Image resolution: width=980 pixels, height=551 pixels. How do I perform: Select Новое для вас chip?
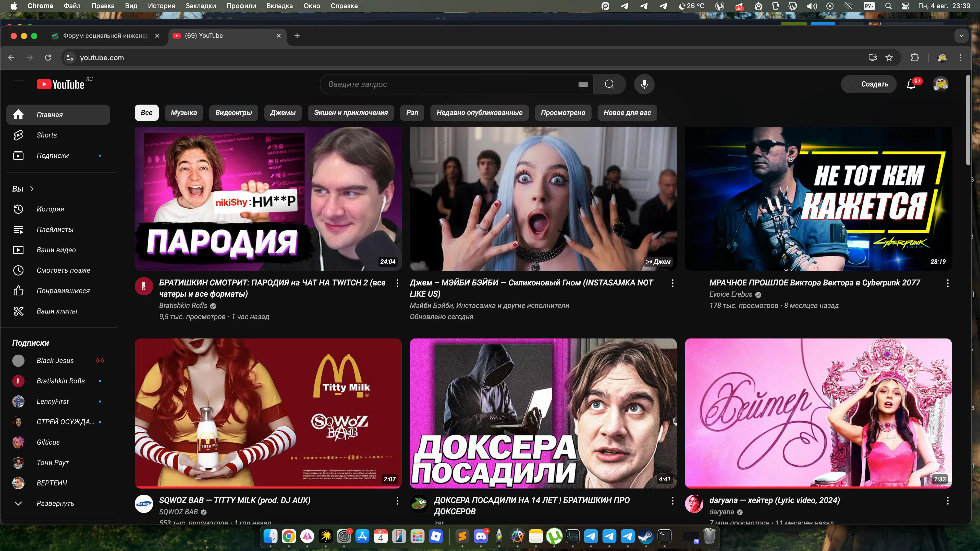point(627,112)
